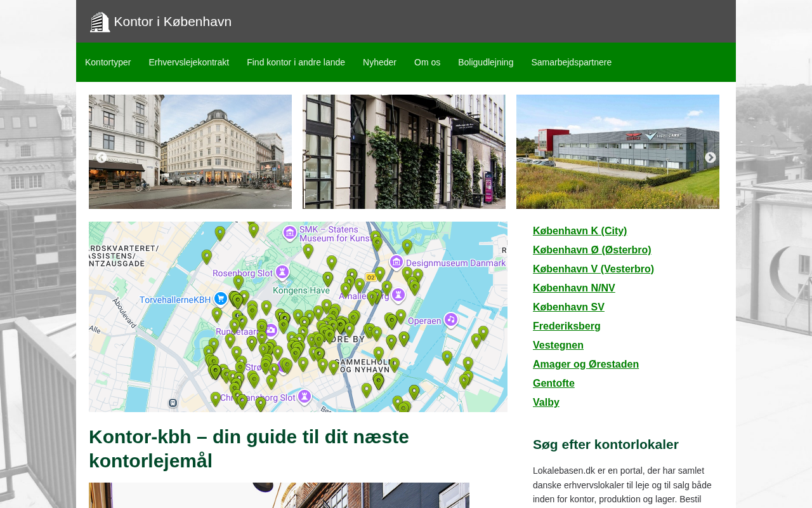Follow the Amager og Ørestaden link
Image resolution: width=812 pixels, height=508 pixels.
click(x=586, y=364)
